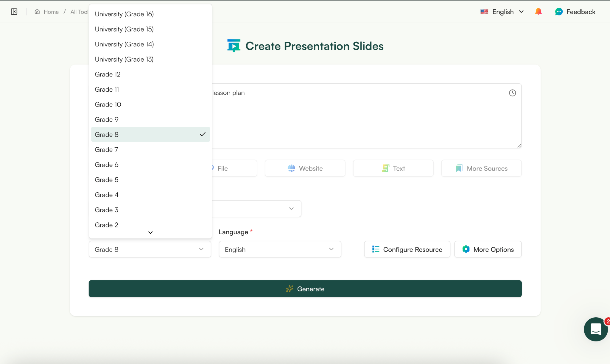Screen dimensions: 610x364
Task: Click the scroll-down chevron in the grade list
Action: 150,232
